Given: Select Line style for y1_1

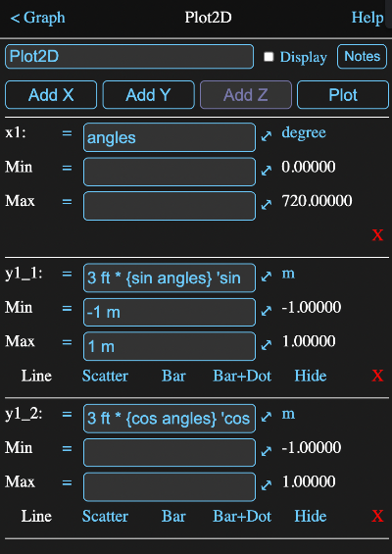Looking at the screenshot, I should tap(36, 376).
